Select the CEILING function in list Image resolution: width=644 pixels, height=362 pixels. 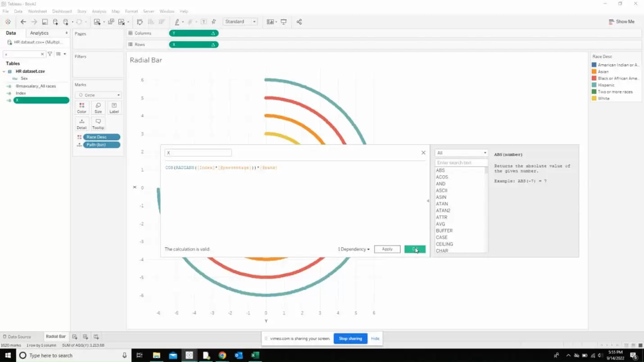click(444, 244)
